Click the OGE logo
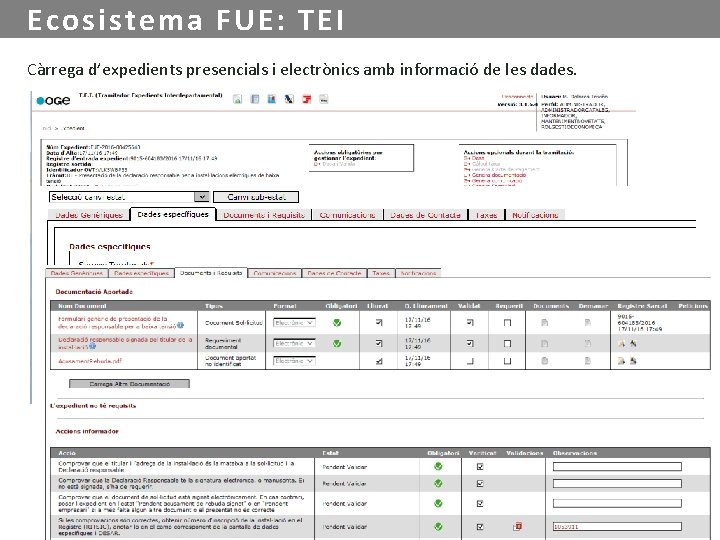720x540 pixels. point(53,101)
